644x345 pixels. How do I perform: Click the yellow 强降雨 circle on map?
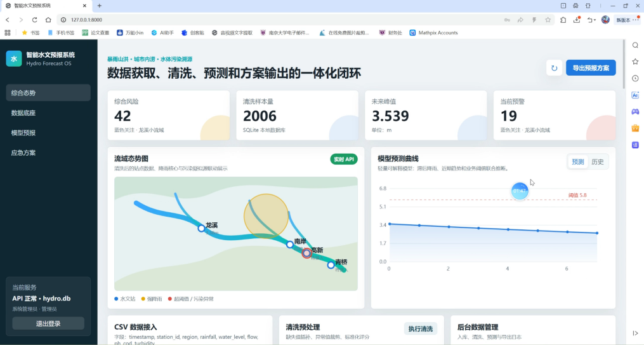[266, 216]
